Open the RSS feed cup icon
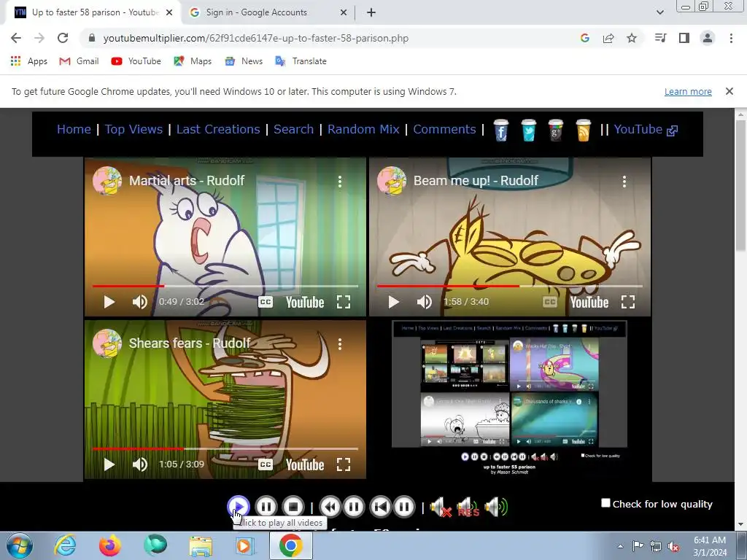The height and width of the screenshot is (560, 747). (584, 130)
